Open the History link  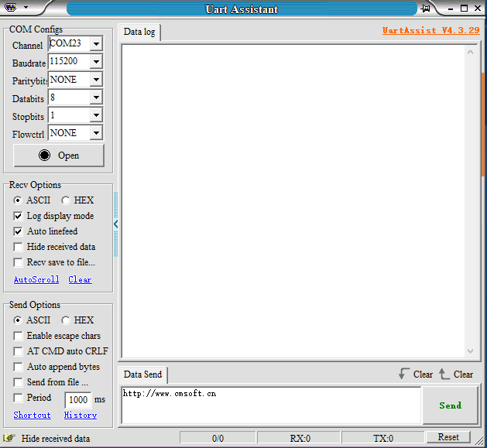pyautogui.click(x=81, y=415)
